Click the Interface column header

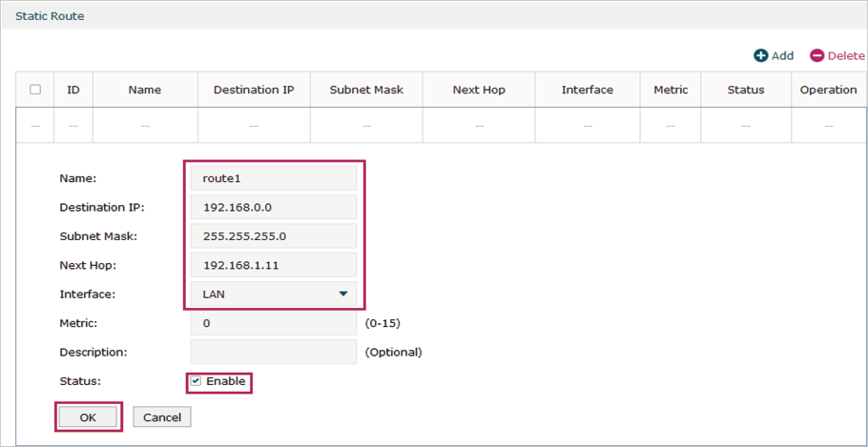(588, 90)
